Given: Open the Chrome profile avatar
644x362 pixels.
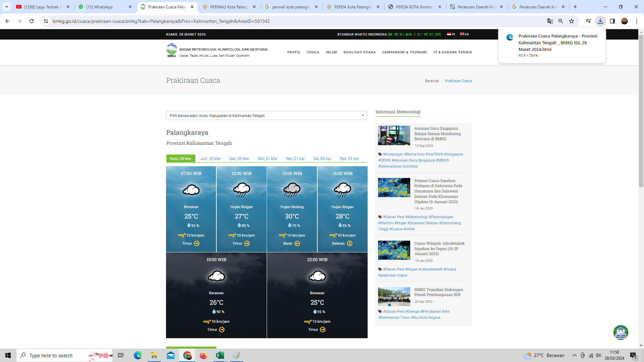Looking at the screenshot, I should coord(625,21).
